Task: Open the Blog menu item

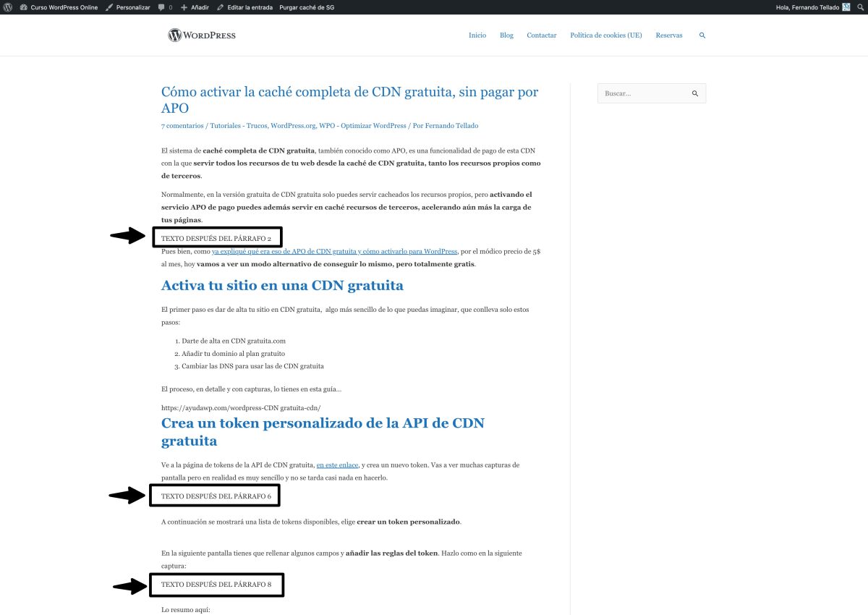Action: 506,35
